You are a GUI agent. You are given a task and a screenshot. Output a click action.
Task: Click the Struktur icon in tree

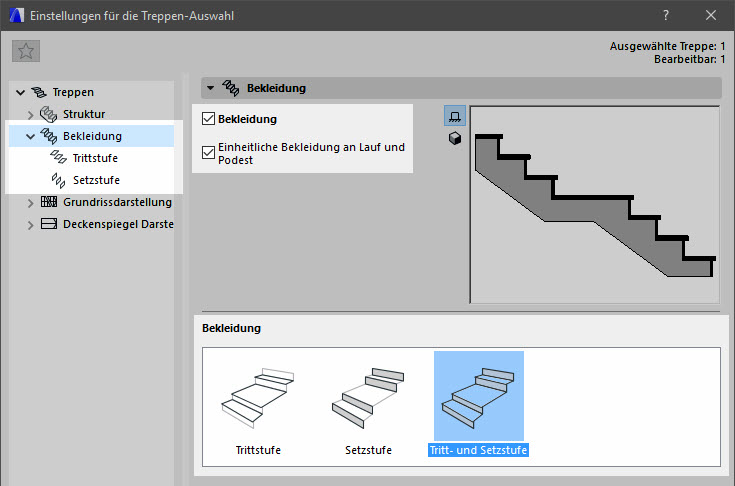click(48, 114)
